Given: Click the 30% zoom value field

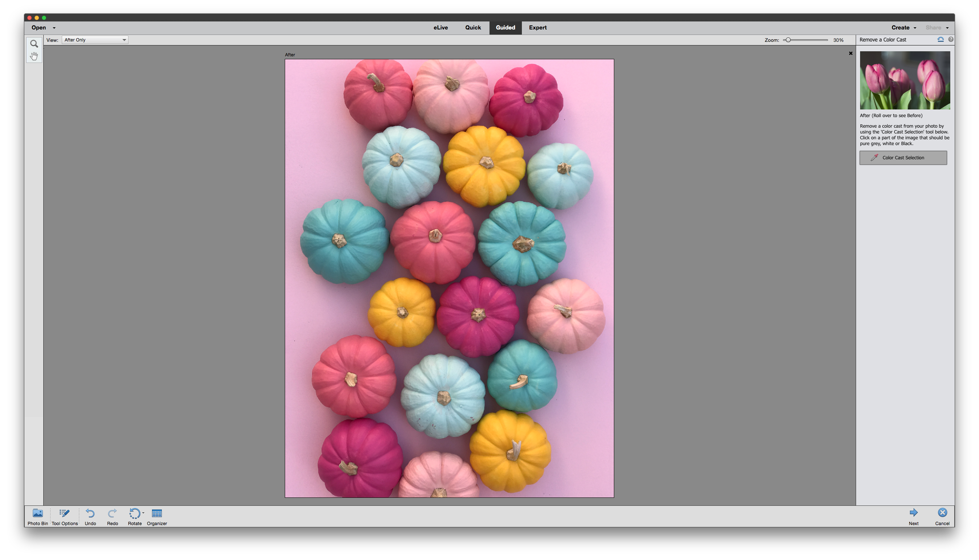Looking at the screenshot, I should point(838,40).
